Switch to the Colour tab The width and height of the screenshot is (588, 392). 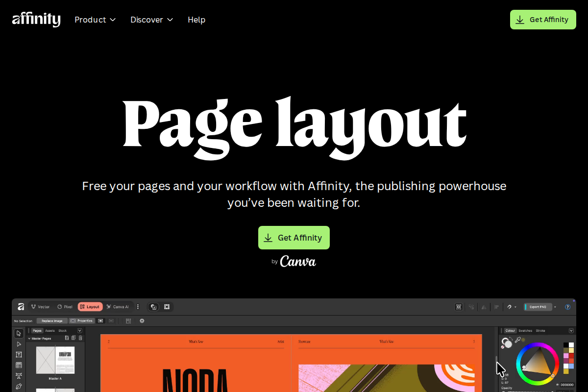point(510,331)
